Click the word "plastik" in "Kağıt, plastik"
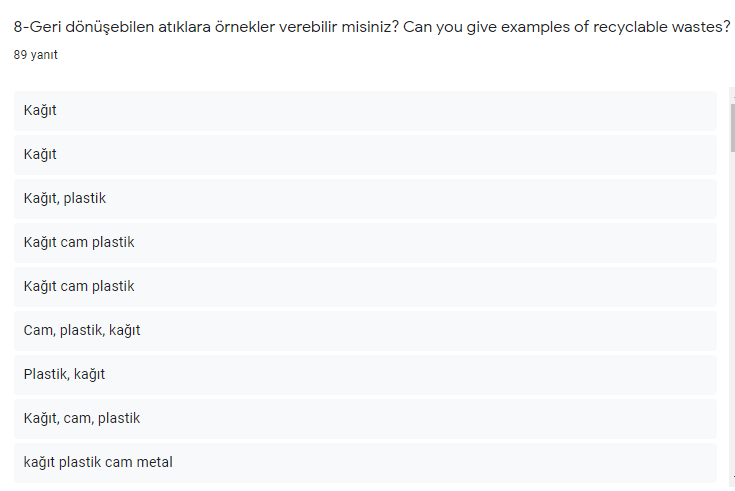The image size is (735, 491). (x=84, y=198)
